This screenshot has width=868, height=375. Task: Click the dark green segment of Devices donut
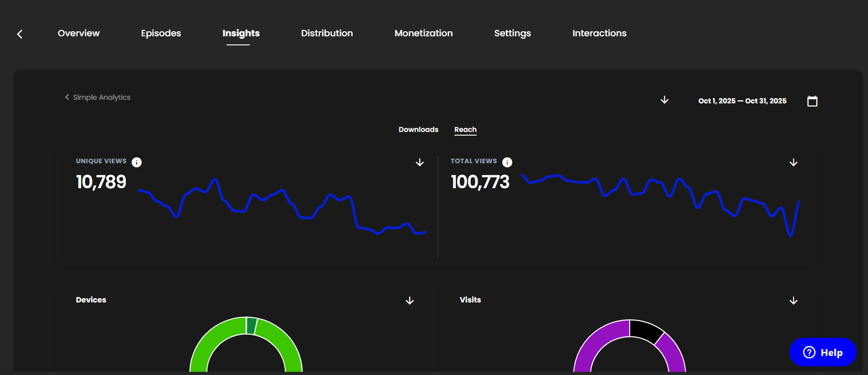[x=252, y=326]
